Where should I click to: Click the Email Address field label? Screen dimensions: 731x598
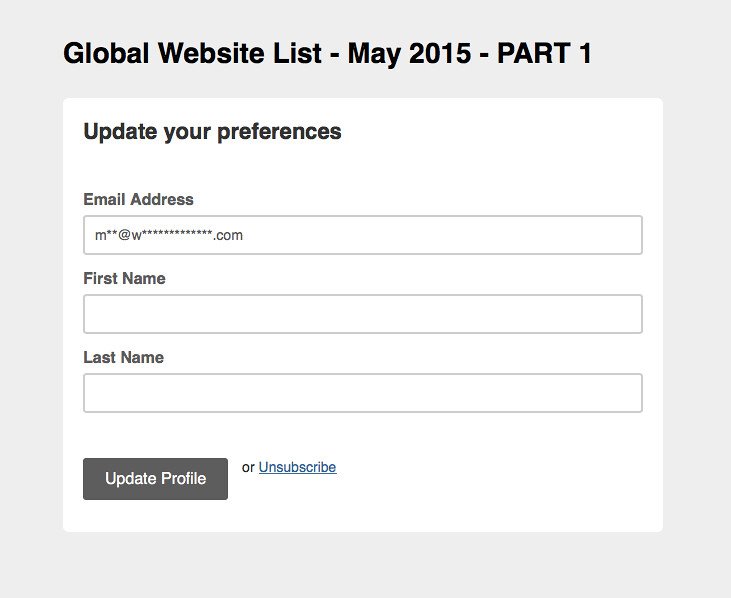pyautogui.click(x=138, y=199)
